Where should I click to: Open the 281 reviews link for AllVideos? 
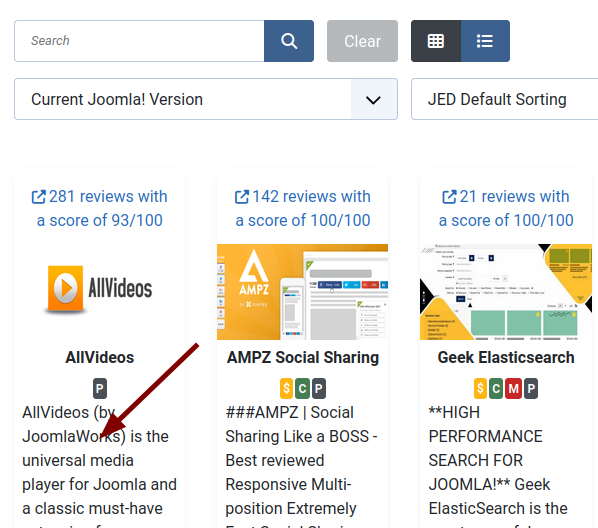tap(100, 208)
